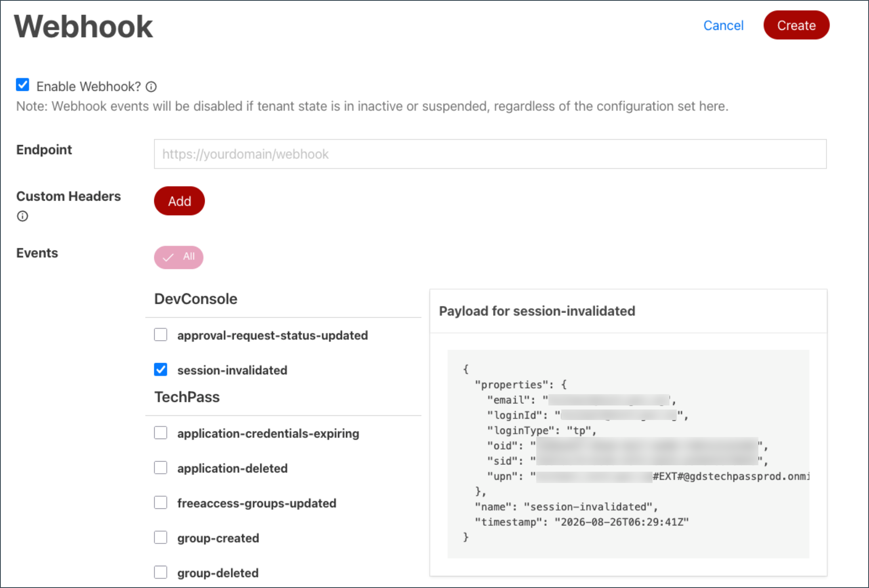Click info icon under Custom Headers
Viewport: 869px width, 588px height.
(x=23, y=216)
